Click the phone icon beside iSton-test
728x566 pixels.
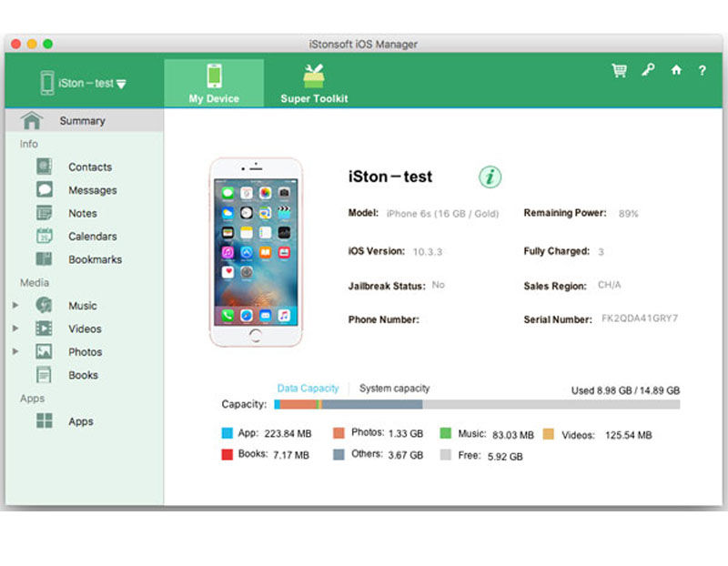click(47, 83)
